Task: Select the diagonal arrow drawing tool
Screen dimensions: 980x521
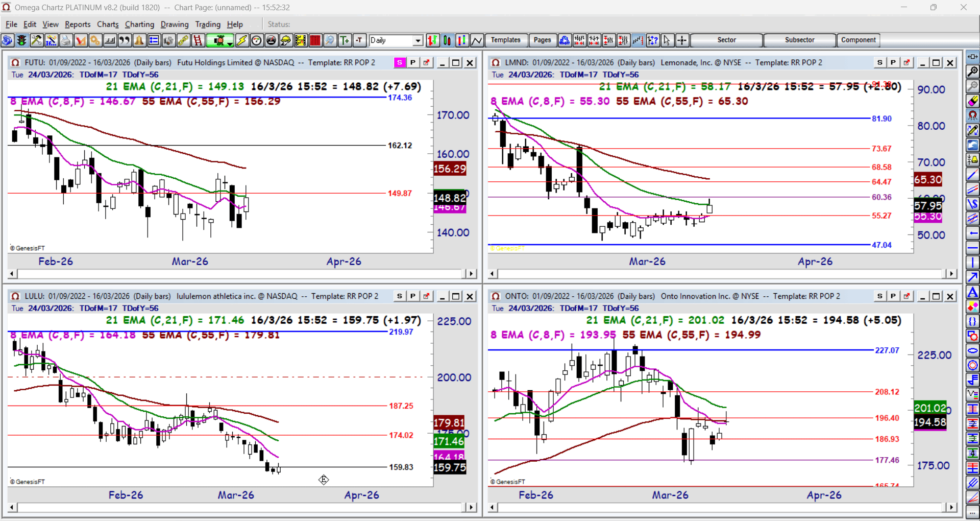Action: click(973, 277)
